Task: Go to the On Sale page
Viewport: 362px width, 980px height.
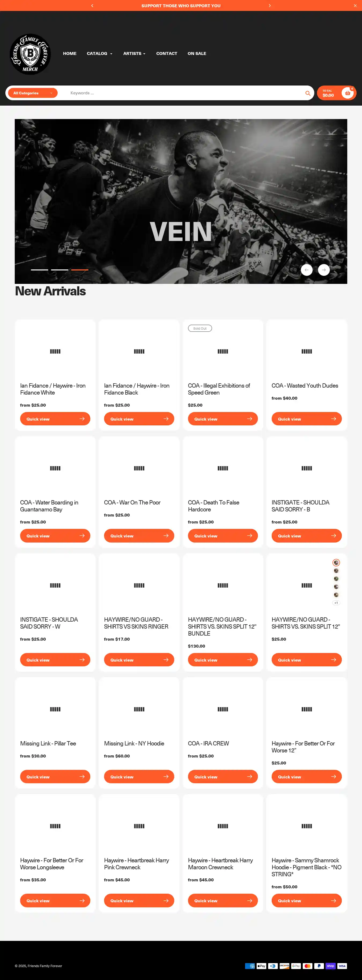Action: coord(197,54)
